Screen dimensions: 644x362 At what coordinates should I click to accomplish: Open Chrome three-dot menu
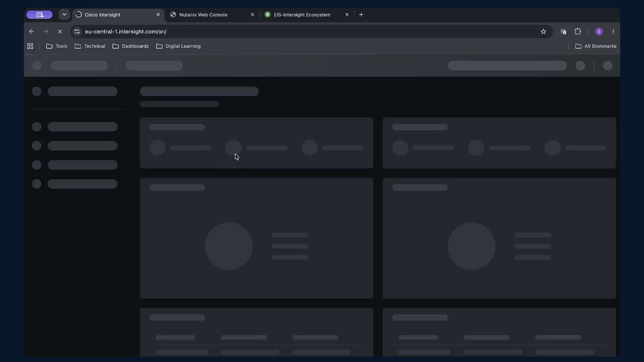pos(613,32)
